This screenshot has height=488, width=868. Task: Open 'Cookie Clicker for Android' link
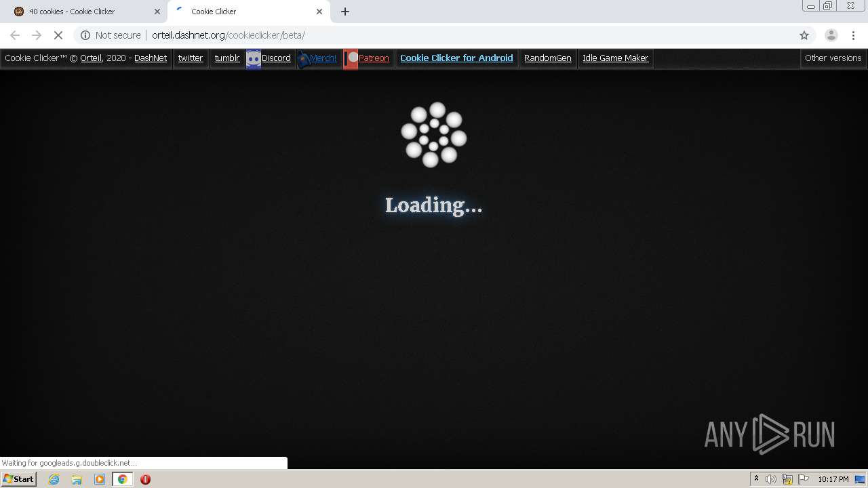(x=456, y=58)
